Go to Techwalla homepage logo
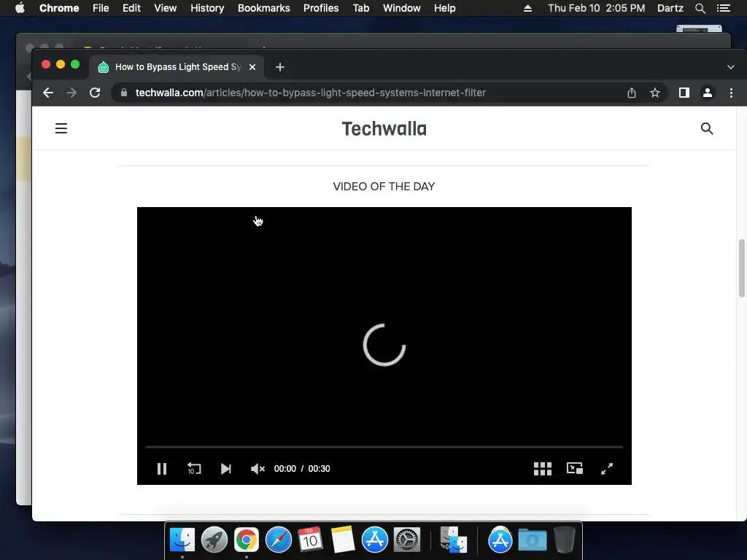 click(x=384, y=129)
